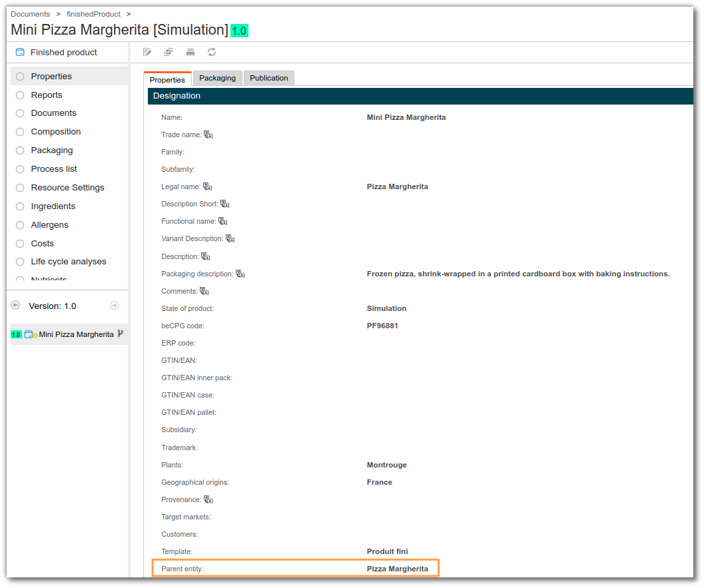
Task: Click the copy/duplicate icon in the toolbar
Action: tap(169, 52)
